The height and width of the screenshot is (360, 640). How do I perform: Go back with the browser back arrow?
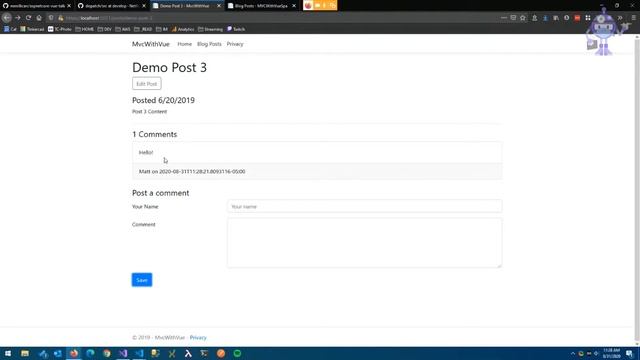tap(7, 18)
